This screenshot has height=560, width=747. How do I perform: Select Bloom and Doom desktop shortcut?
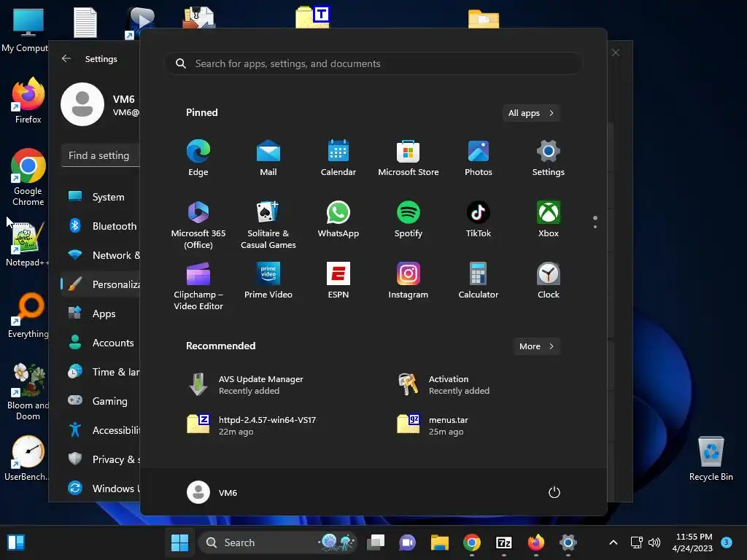28,392
